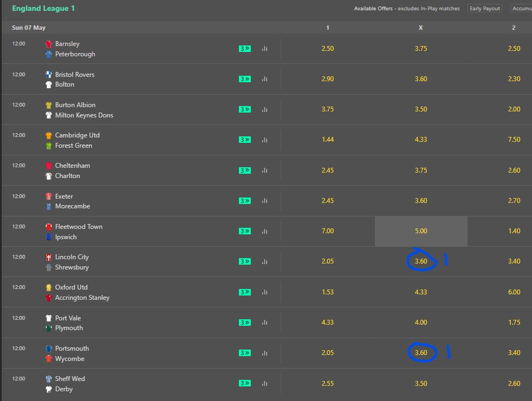
Task: Open stats icon for Cambridge Utd match
Action: pos(264,140)
